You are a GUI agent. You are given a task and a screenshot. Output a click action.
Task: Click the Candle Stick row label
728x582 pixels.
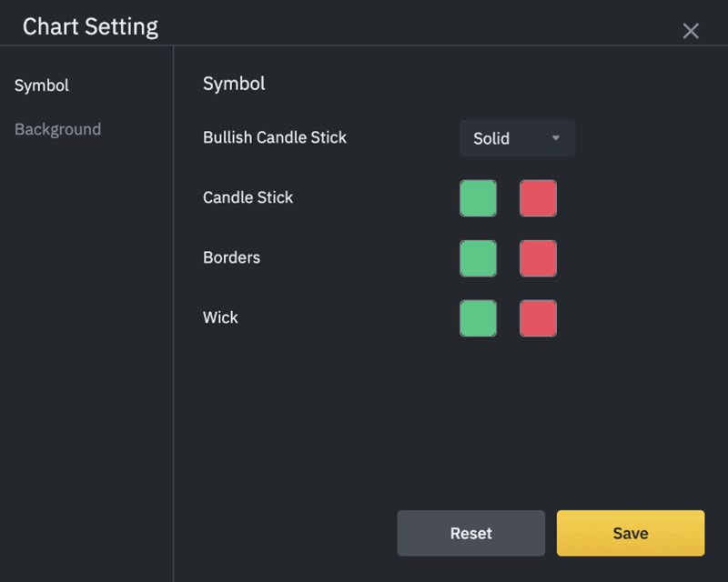tap(248, 197)
